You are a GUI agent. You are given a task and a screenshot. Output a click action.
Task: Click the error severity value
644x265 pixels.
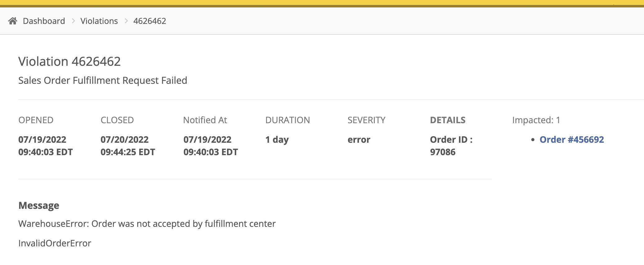pyautogui.click(x=359, y=140)
